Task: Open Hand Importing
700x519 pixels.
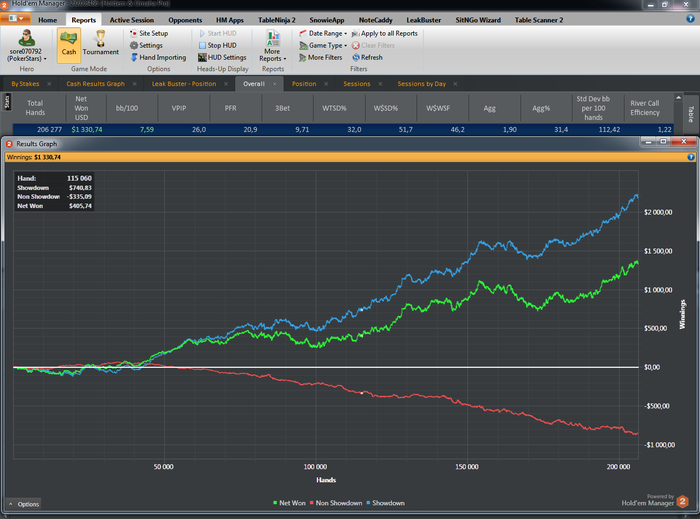Action: 158,58
